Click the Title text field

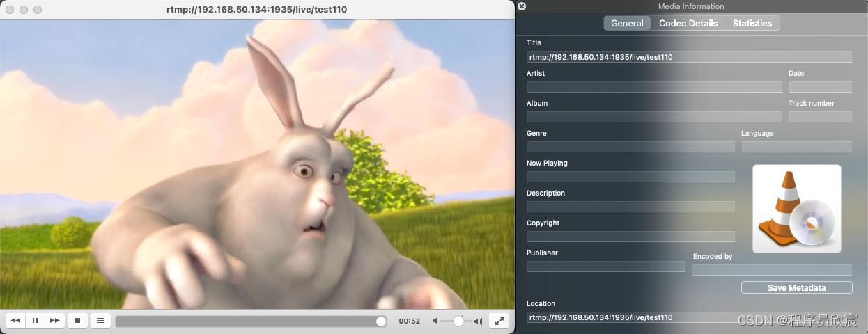[x=688, y=57]
